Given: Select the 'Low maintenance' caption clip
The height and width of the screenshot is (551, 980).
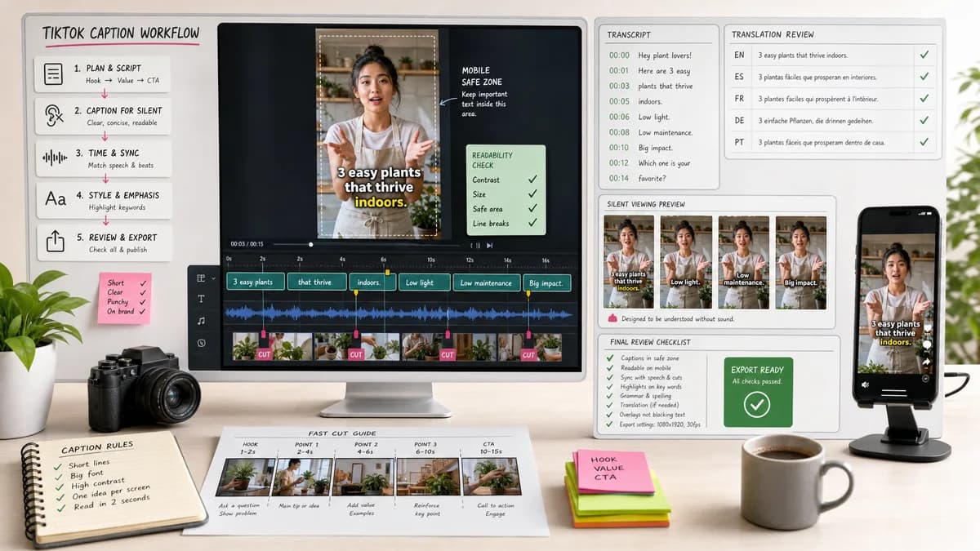Looking at the screenshot, I should tap(487, 282).
